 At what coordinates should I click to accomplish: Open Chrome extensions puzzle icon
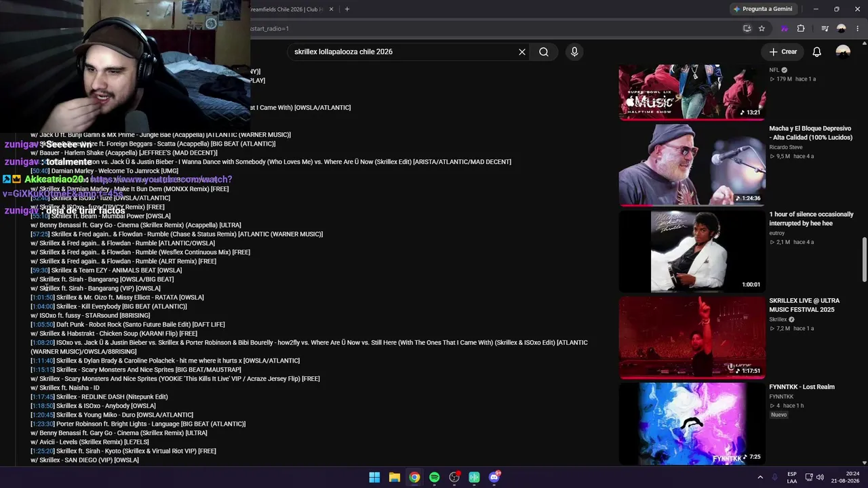pos(801,28)
